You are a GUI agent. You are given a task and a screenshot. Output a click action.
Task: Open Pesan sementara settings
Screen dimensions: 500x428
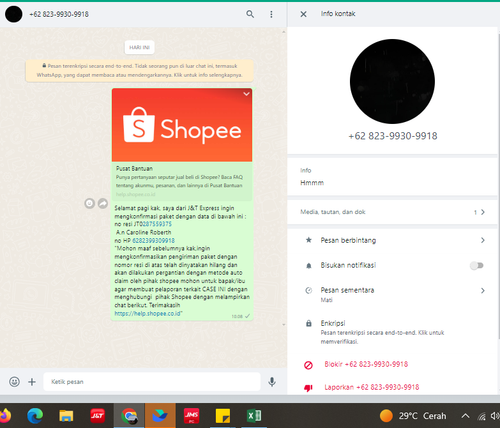(393, 294)
